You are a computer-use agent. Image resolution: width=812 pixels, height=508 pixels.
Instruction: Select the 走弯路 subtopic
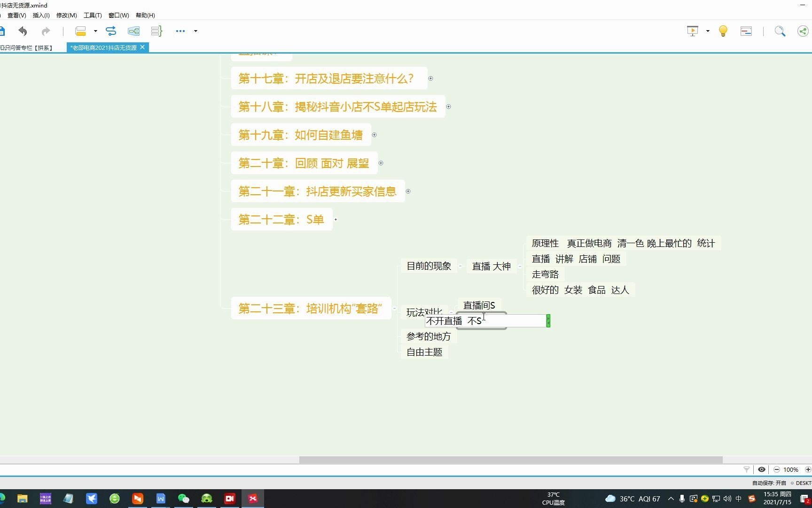545,274
